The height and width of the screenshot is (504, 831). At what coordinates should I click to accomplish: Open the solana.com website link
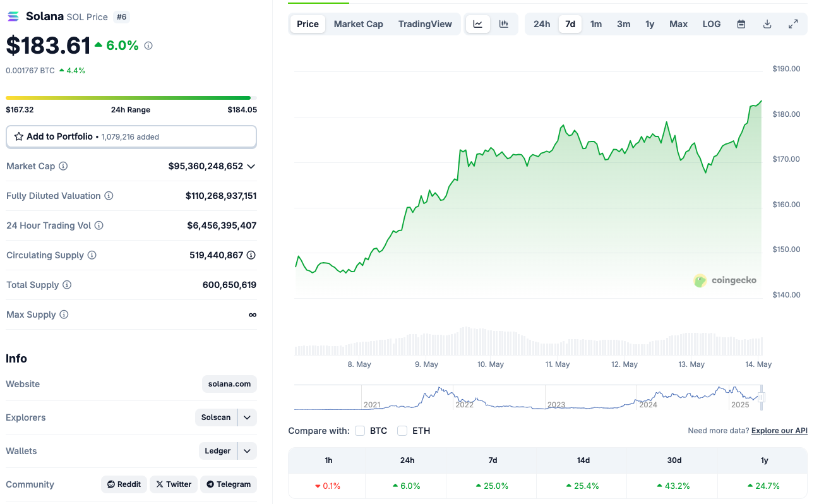pos(229,384)
